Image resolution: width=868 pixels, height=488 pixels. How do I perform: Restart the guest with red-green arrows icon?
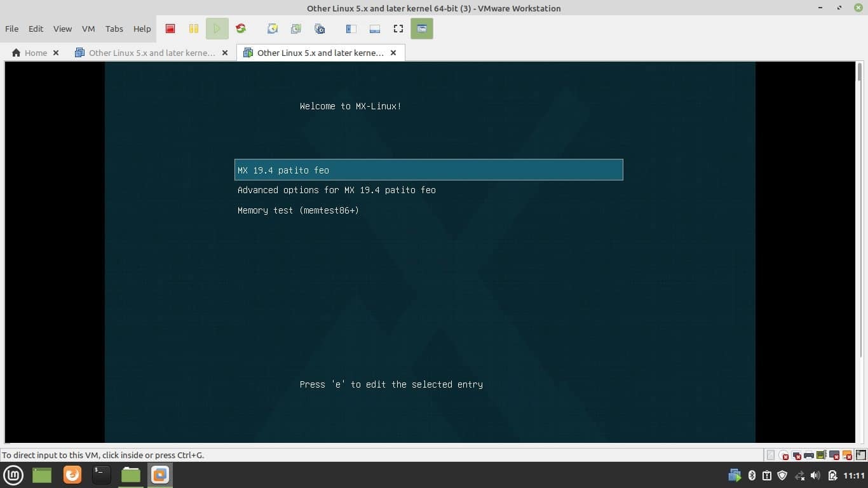240,29
